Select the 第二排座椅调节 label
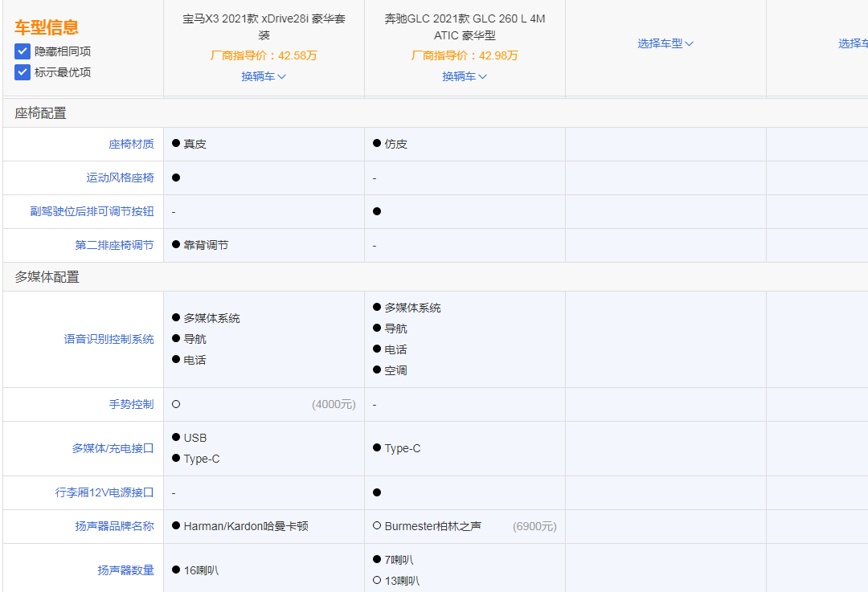 tap(114, 245)
